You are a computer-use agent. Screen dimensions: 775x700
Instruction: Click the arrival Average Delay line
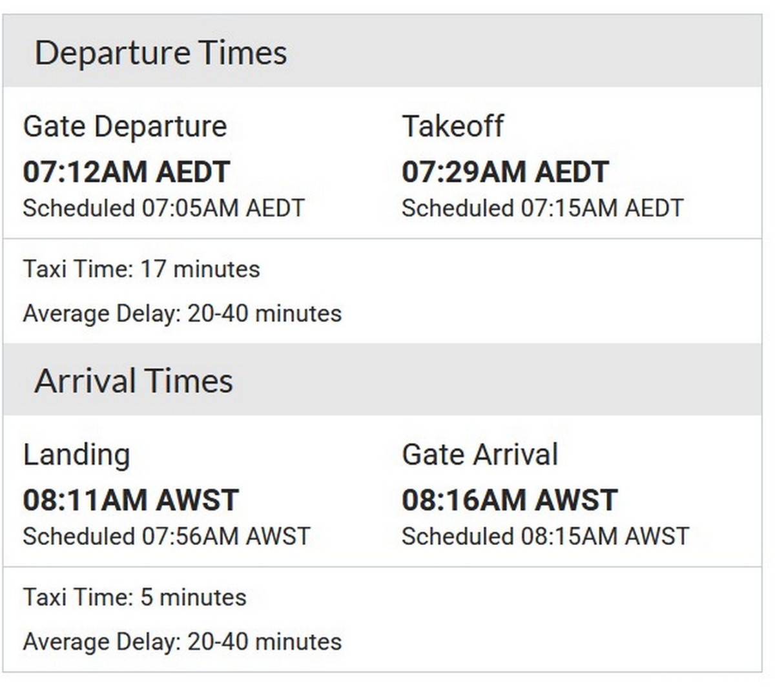[x=182, y=642]
